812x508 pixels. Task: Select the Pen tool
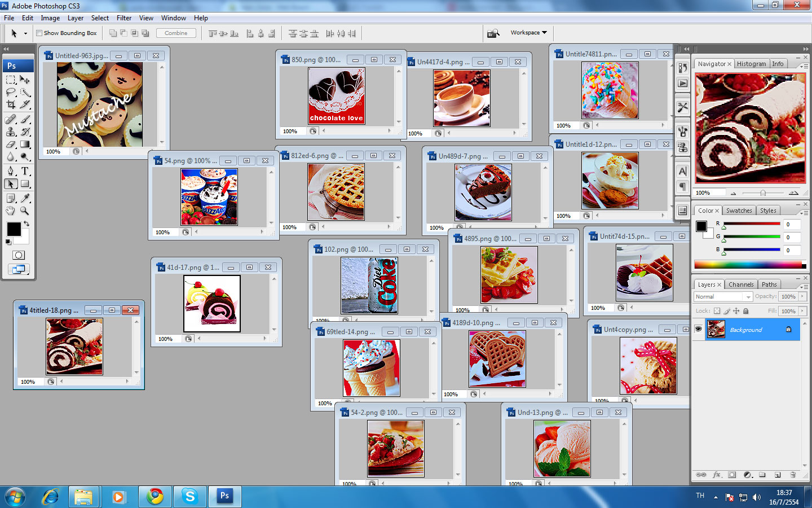(x=11, y=171)
